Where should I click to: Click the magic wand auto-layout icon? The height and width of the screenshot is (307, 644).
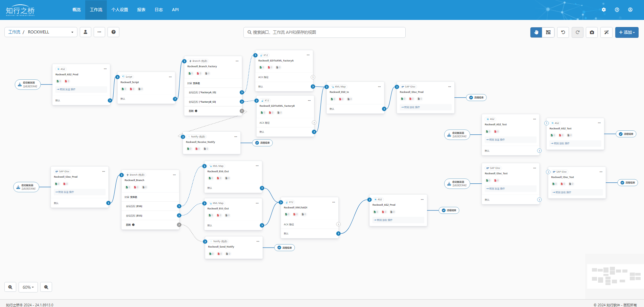606,32
